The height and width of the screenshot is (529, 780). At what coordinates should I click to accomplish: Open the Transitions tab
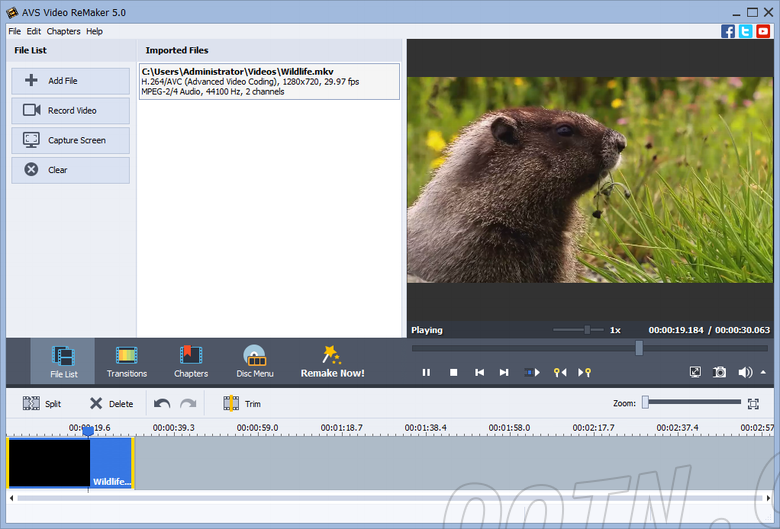[x=127, y=361]
